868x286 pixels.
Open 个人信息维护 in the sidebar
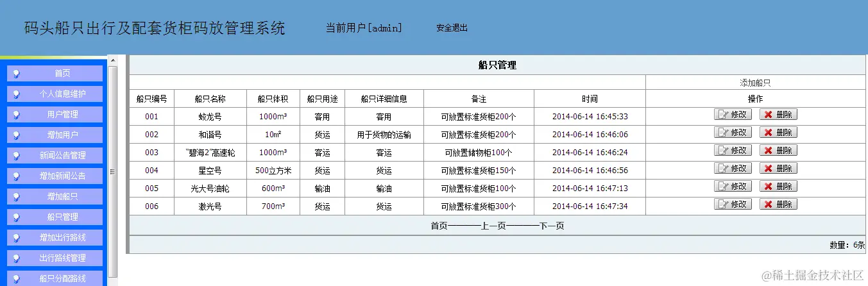point(55,94)
